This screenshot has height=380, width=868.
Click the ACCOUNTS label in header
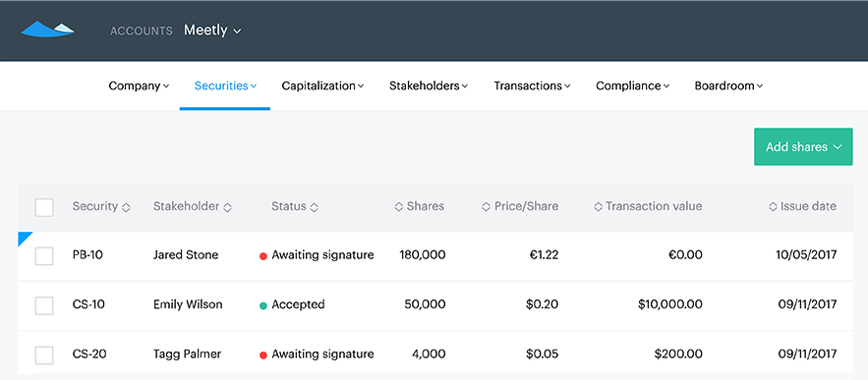[x=142, y=31]
